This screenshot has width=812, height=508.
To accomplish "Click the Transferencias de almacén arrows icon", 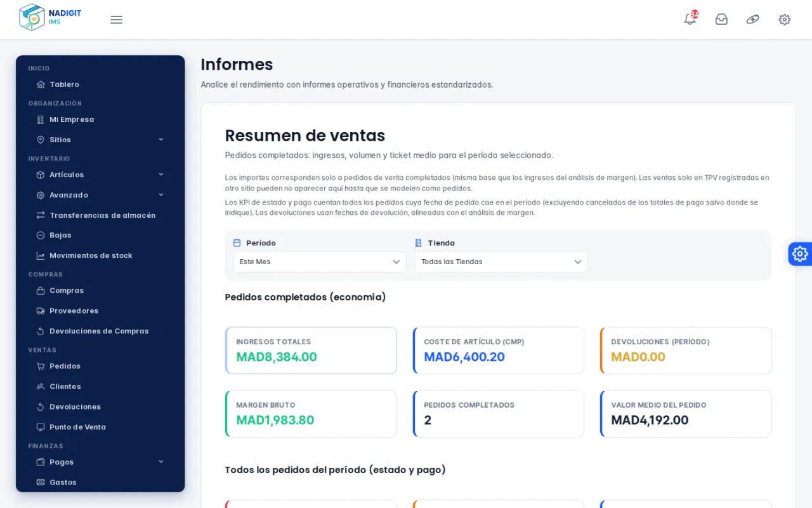I will click(41, 215).
